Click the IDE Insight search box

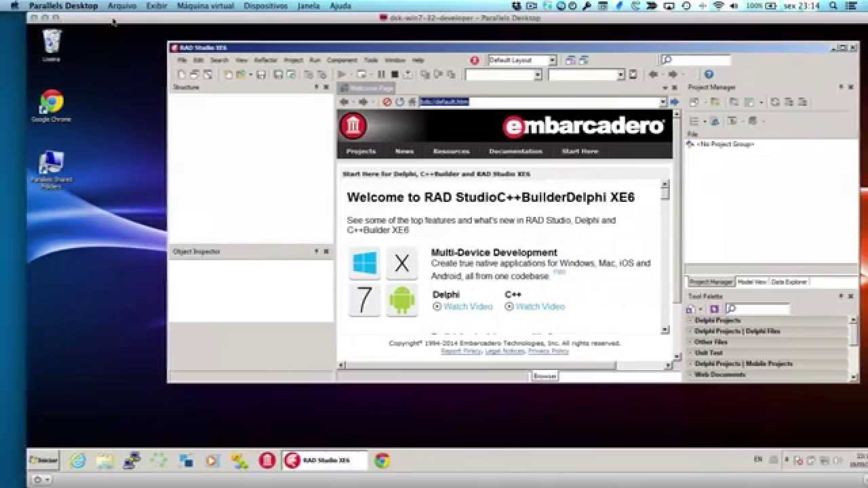tap(696, 60)
